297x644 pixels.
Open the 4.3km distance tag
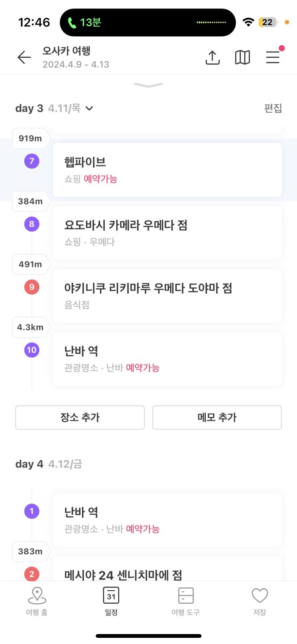click(30, 327)
